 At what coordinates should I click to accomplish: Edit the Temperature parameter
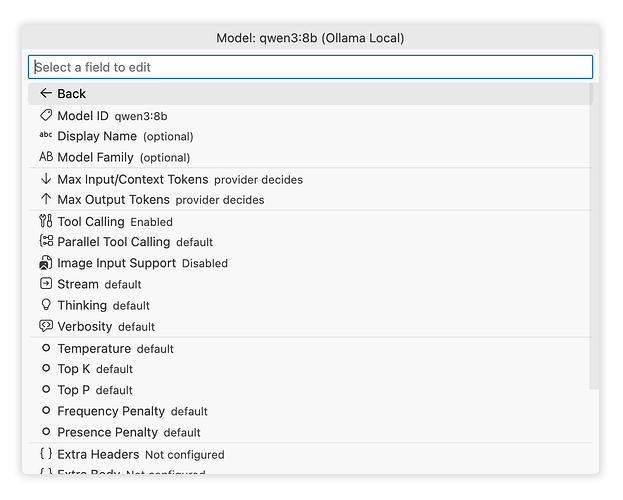310,349
